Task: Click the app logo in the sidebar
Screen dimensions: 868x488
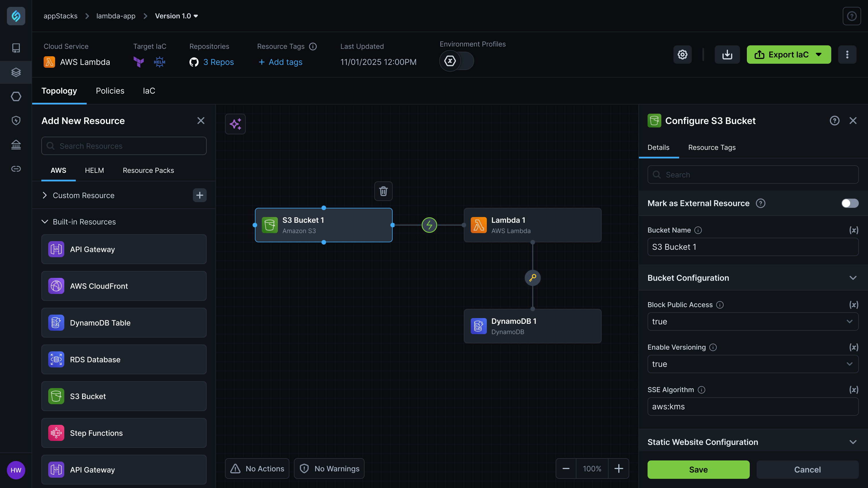Action: pyautogui.click(x=16, y=16)
